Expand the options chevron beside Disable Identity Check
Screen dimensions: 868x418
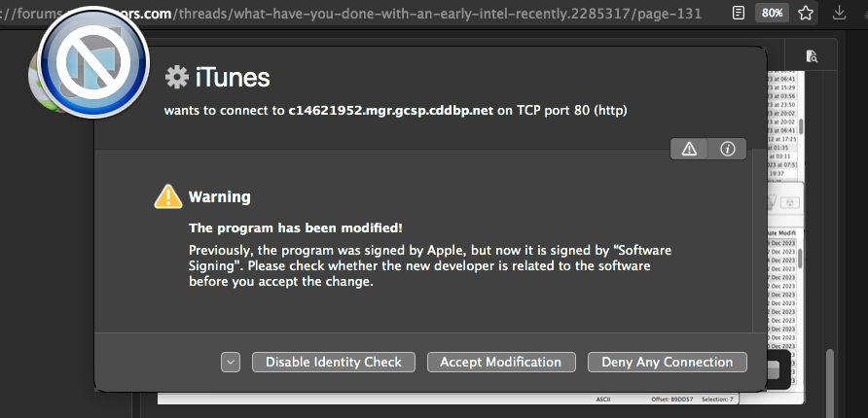pos(231,362)
